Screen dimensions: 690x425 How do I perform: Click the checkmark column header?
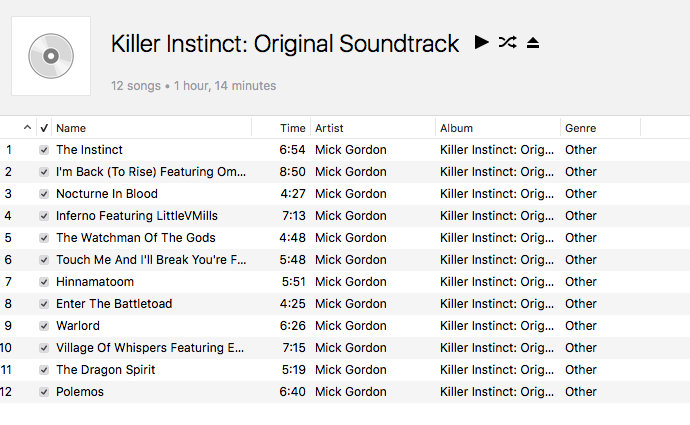point(44,128)
